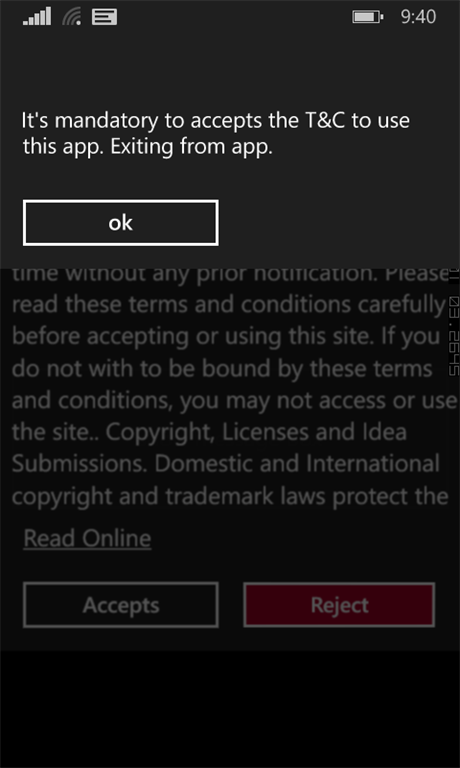Open the message notification icon in status bar
The width and height of the screenshot is (460, 768).
[104, 17]
